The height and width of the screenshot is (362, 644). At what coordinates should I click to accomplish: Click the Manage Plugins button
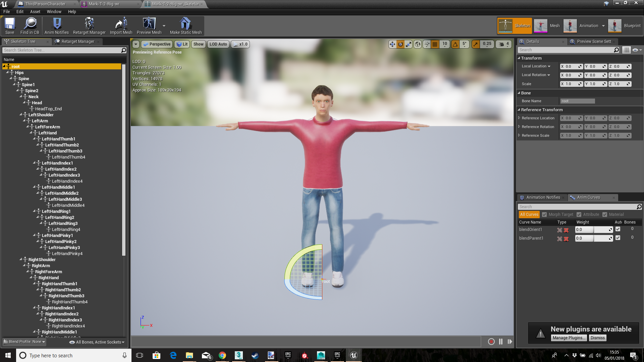[568, 338]
